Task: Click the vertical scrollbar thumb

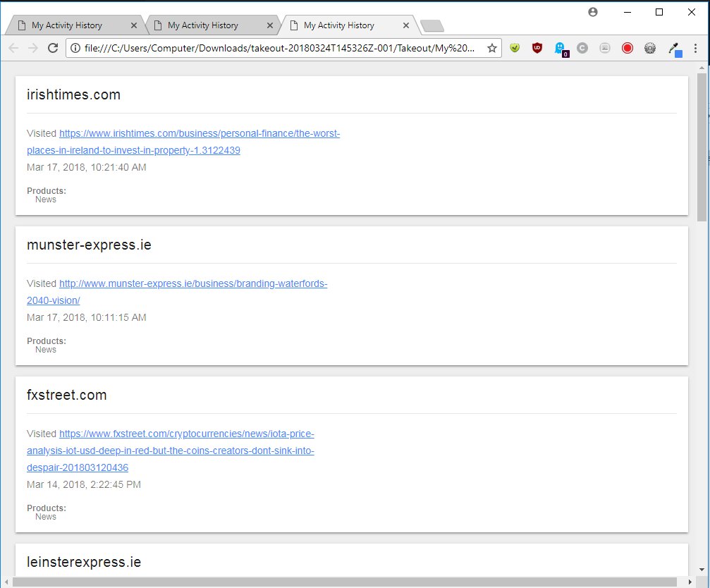Action: (x=702, y=147)
